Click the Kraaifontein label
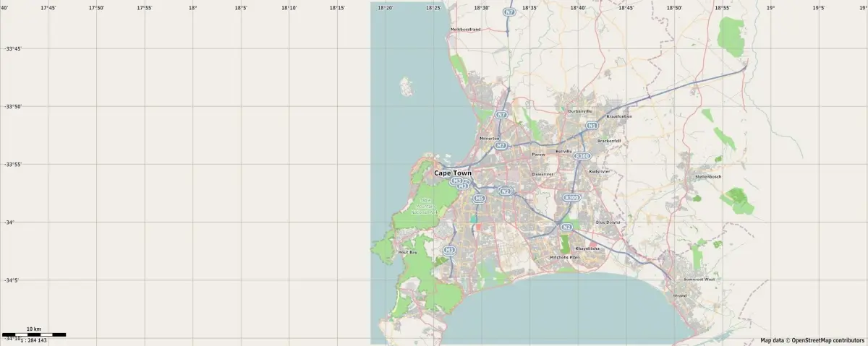The image size is (868, 346). pos(619,116)
